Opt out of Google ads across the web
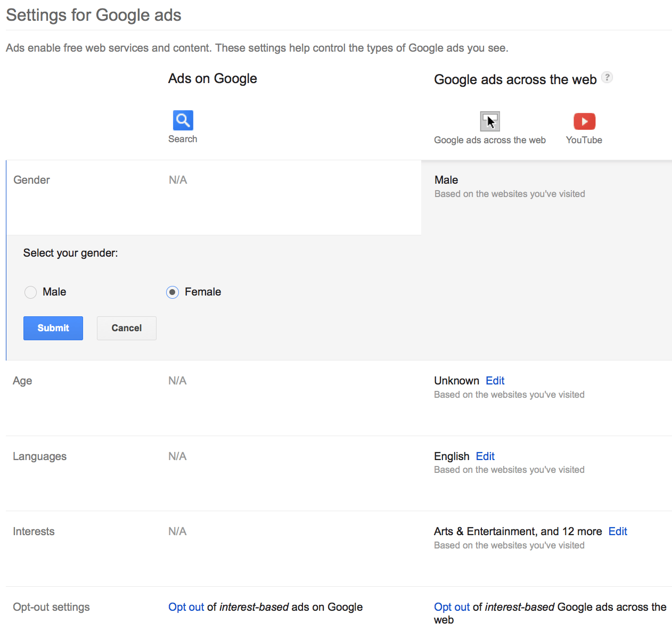672x639 pixels. (x=452, y=607)
